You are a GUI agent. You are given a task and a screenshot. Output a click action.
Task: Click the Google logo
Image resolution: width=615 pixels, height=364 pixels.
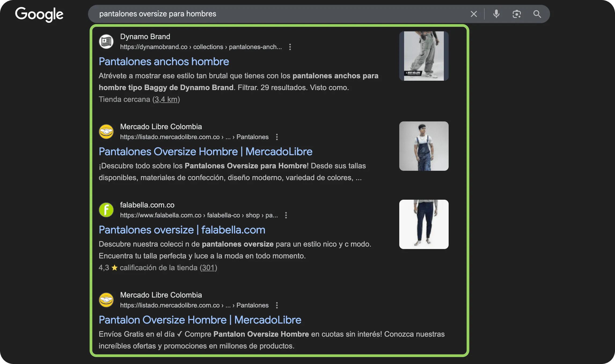click(39, 15)
